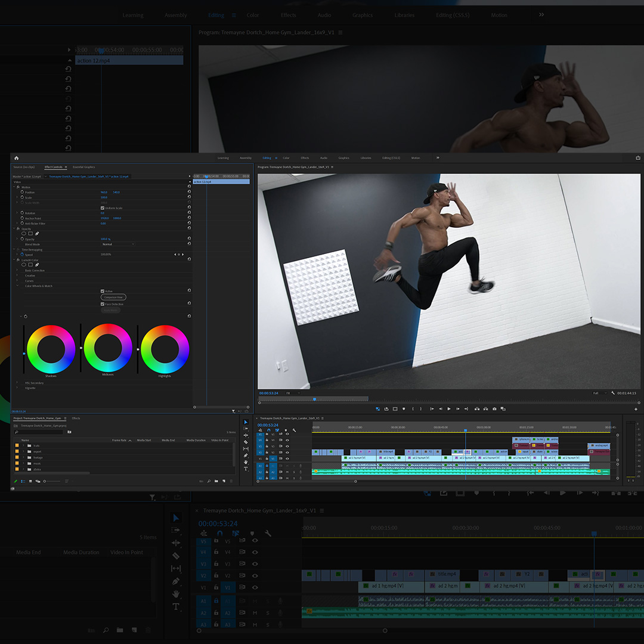644x644 pixels.
Task: Open timeline display settings wrench in front window
Action: point(294,430)
